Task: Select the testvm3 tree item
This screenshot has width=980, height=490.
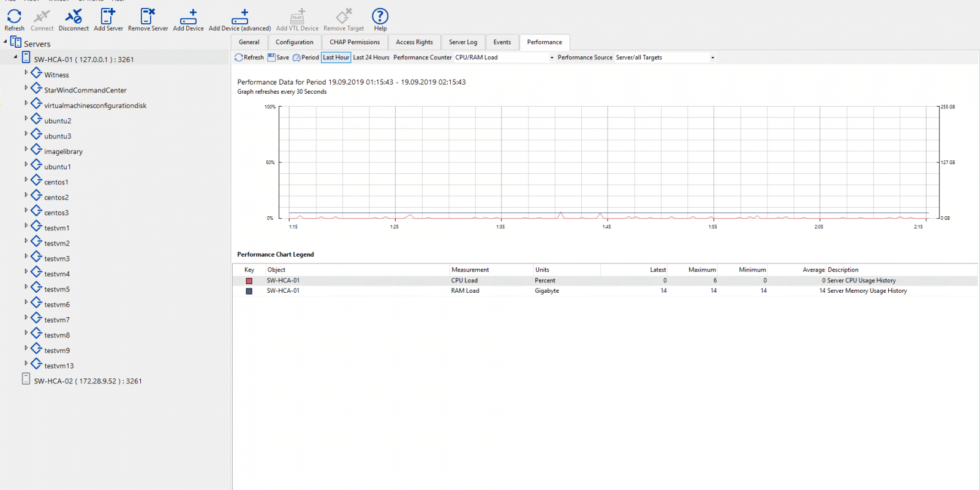Action: [x=57, y=258]
